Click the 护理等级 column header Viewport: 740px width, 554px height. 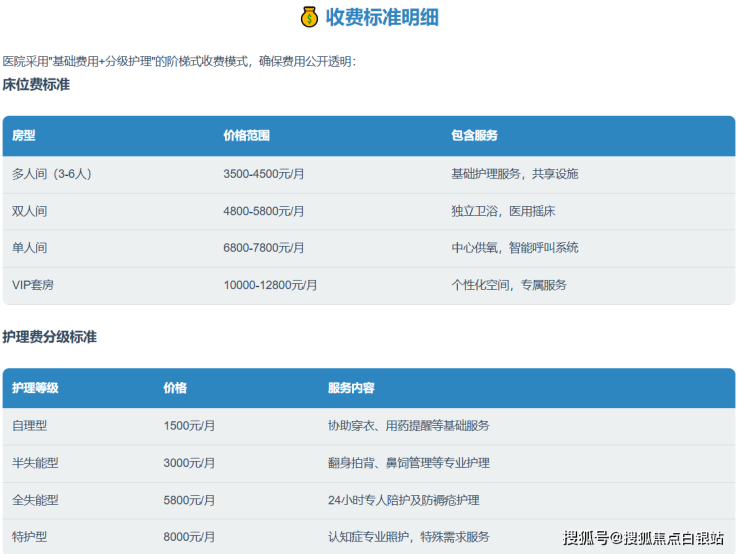point(35,388)
